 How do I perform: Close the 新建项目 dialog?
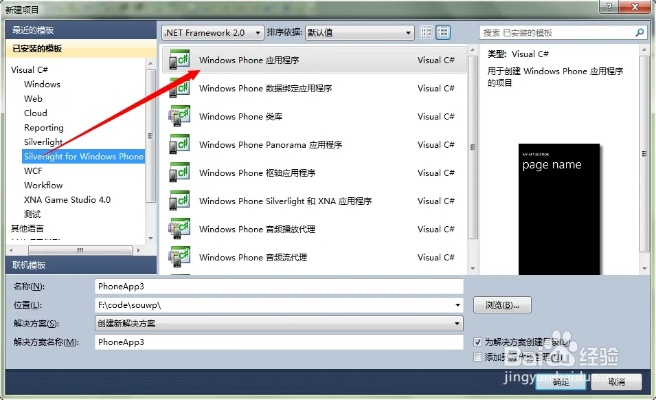point(635,7)
